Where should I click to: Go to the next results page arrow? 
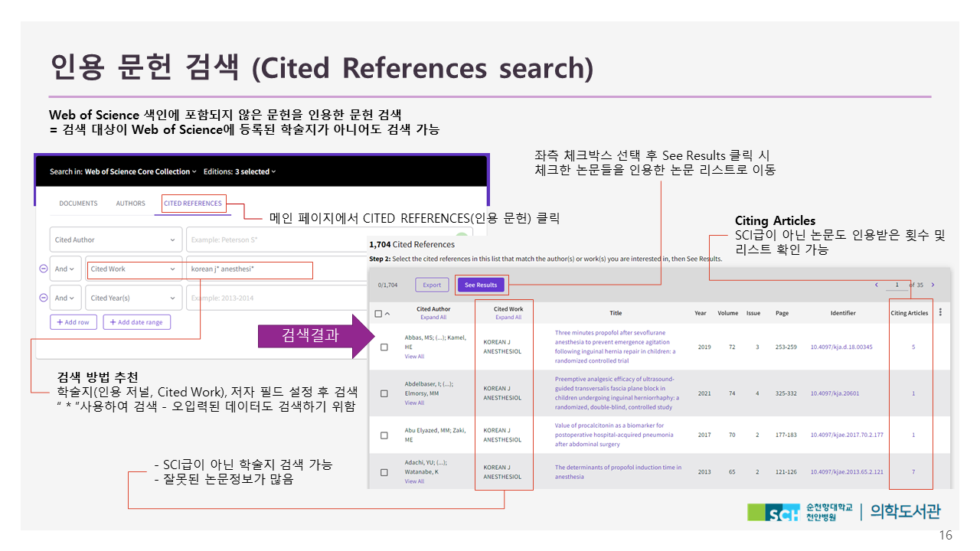(933, 285)
